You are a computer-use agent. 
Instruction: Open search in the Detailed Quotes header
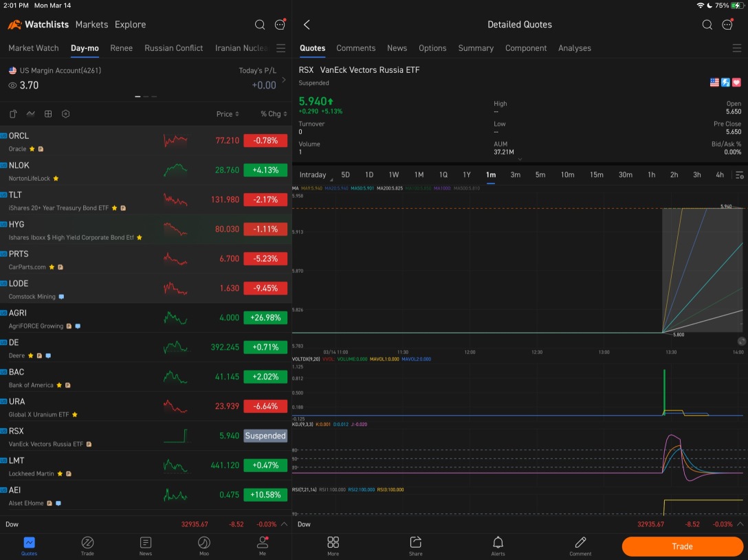(707, 24)
